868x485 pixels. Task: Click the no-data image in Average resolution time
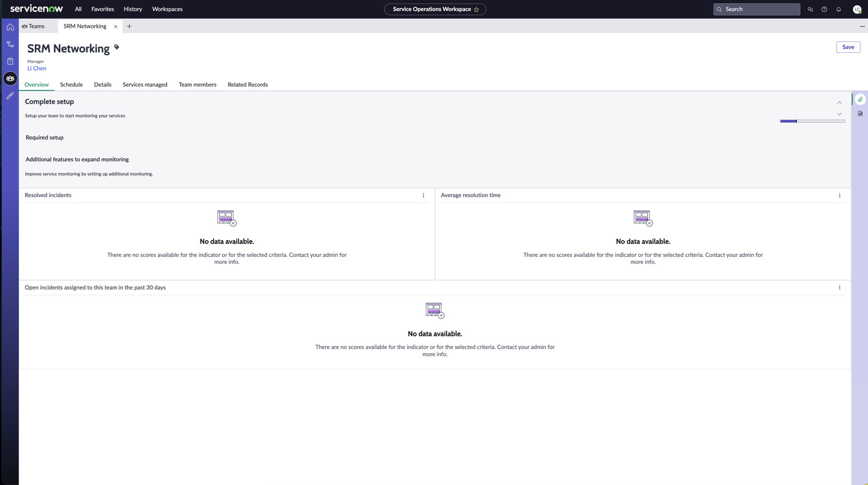click(x=643, y=218)
